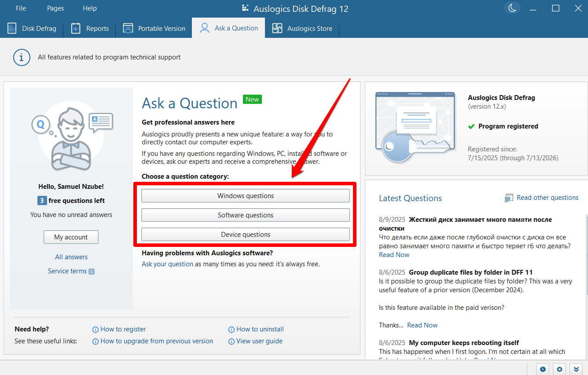Click the 'Program registered' status text
The width and height of the screenshot is (588, 375).
coord(508,126)
